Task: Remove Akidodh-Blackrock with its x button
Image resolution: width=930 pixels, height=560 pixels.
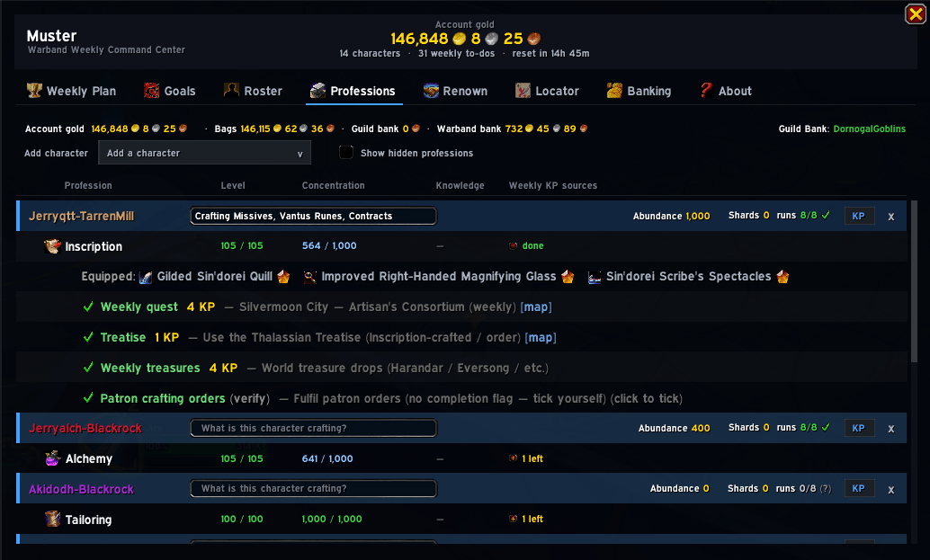Action: (890, 490)
